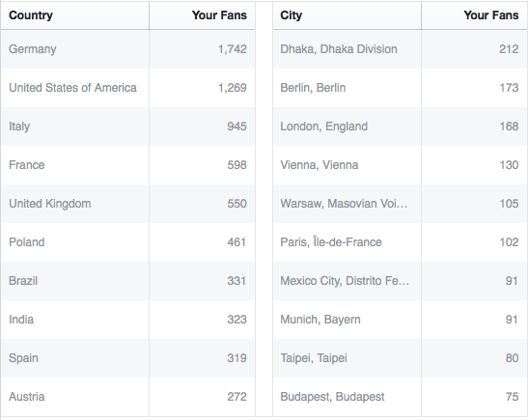
Task: Click the Paris, Île-de-France entry
Action: (x=331, y=242)
